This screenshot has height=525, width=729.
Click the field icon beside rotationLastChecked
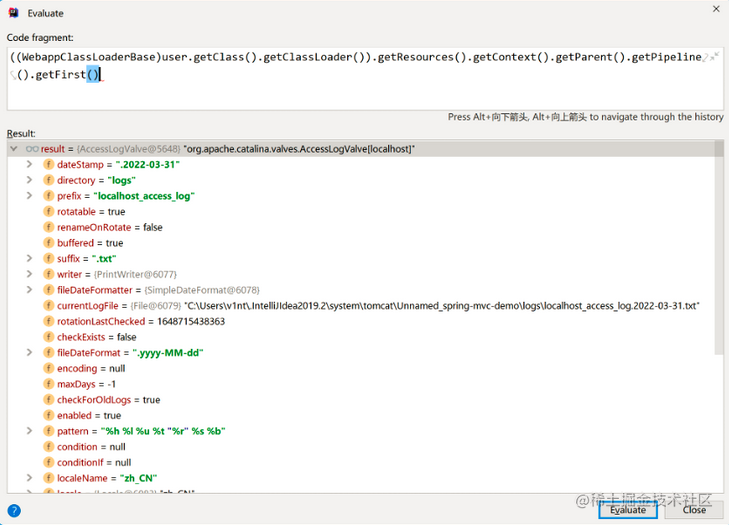point(49,321)
